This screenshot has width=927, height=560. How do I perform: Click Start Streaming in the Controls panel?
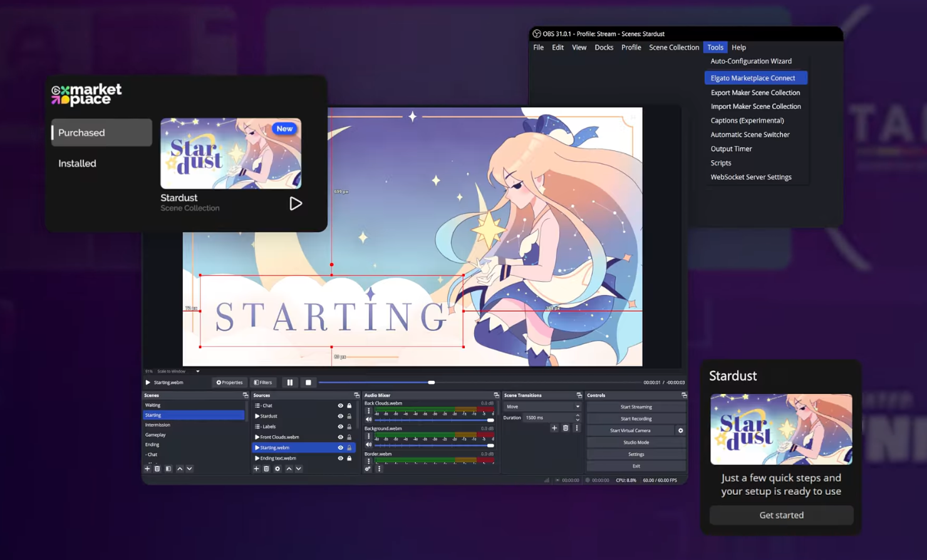click(x=636, y=407)
